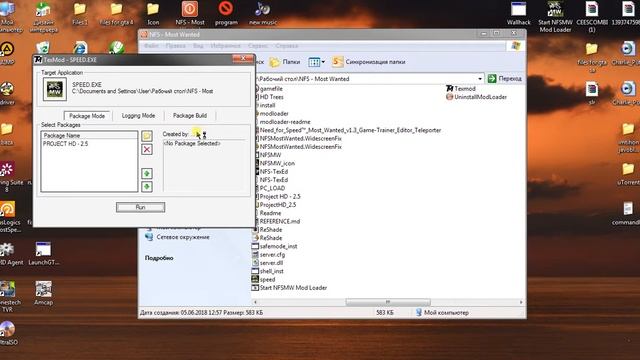Open the new music desktop icon

[x=263, y=13]
